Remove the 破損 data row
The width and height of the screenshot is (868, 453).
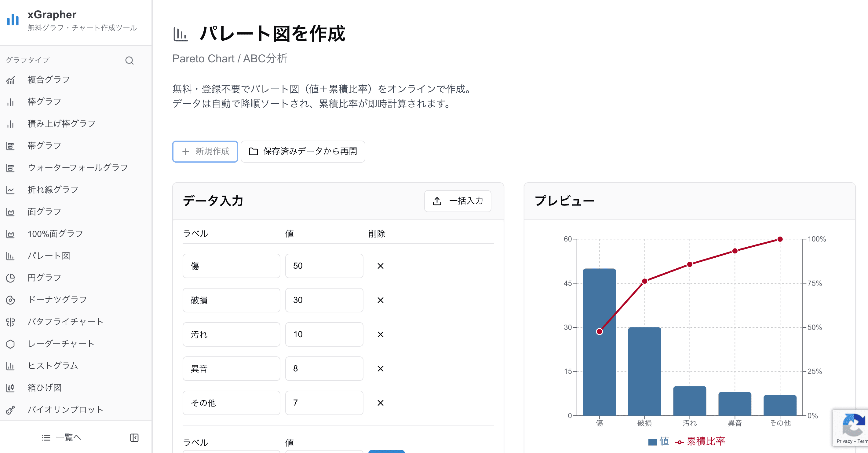(x=380, y=300)
